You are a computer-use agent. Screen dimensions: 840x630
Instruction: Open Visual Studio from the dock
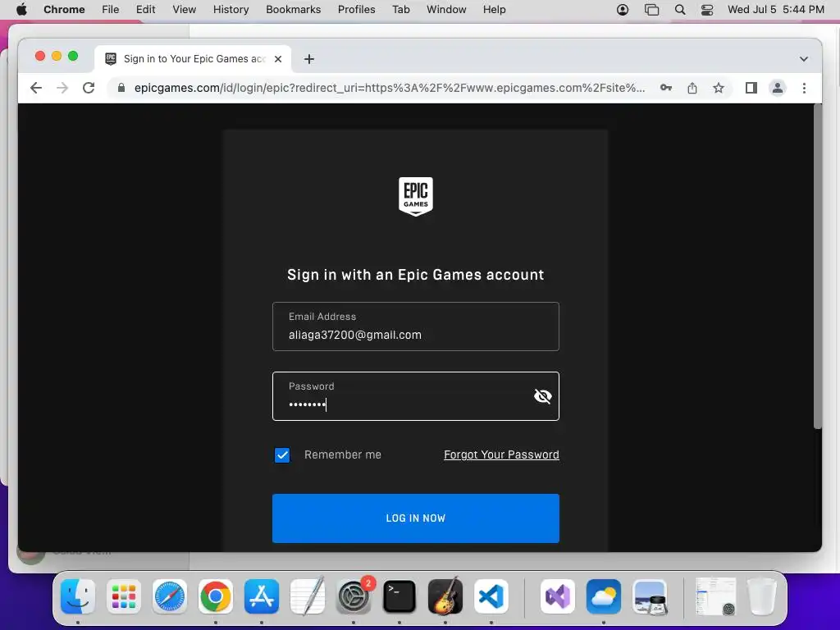click(x=558, y=596)
